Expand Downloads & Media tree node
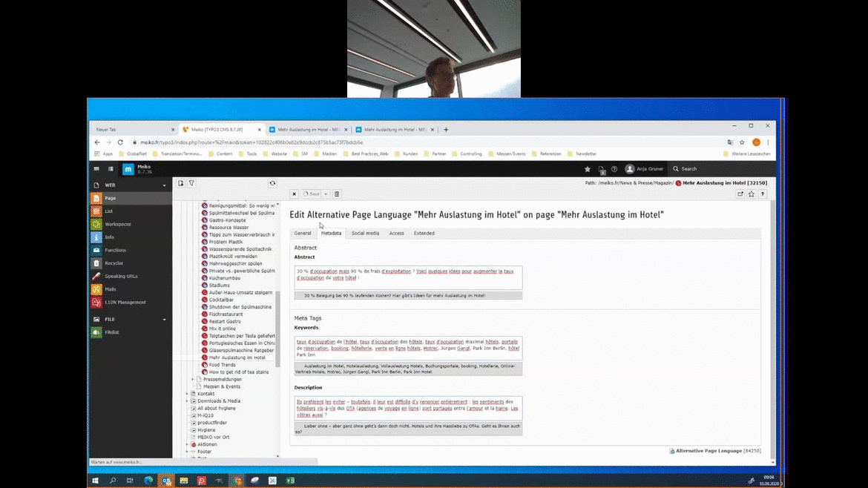 (187, 401)
